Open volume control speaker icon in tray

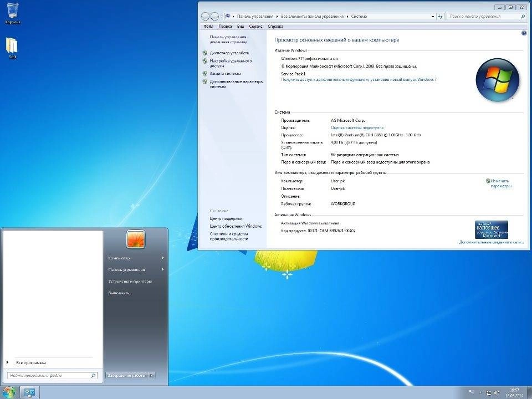(x=497, y=393)
